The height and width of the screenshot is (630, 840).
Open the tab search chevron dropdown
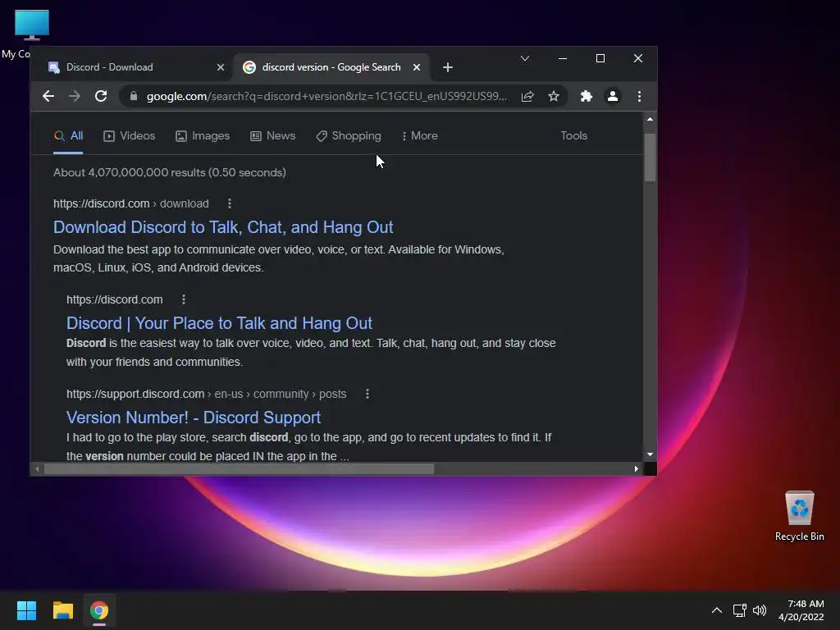[x=525, y=58]
